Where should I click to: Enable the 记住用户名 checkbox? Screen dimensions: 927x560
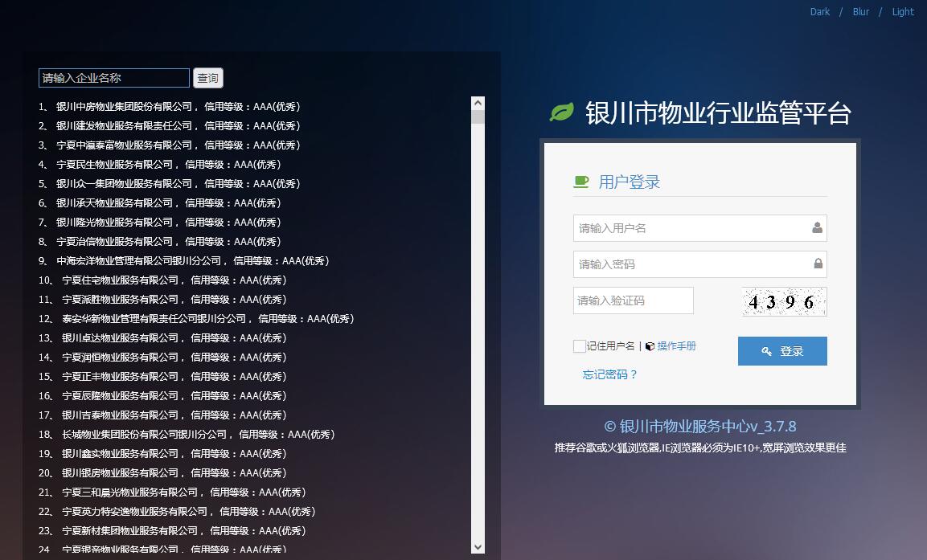pyautogui.click(x=580, y=346)
